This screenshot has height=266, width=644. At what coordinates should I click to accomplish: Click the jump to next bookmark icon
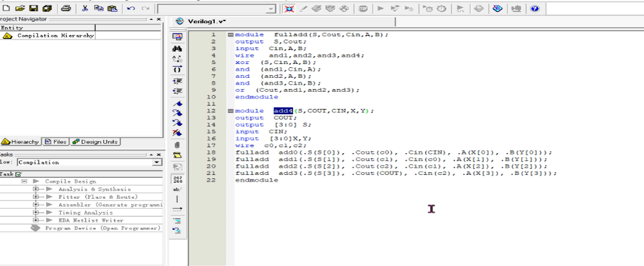click(177, 113)
